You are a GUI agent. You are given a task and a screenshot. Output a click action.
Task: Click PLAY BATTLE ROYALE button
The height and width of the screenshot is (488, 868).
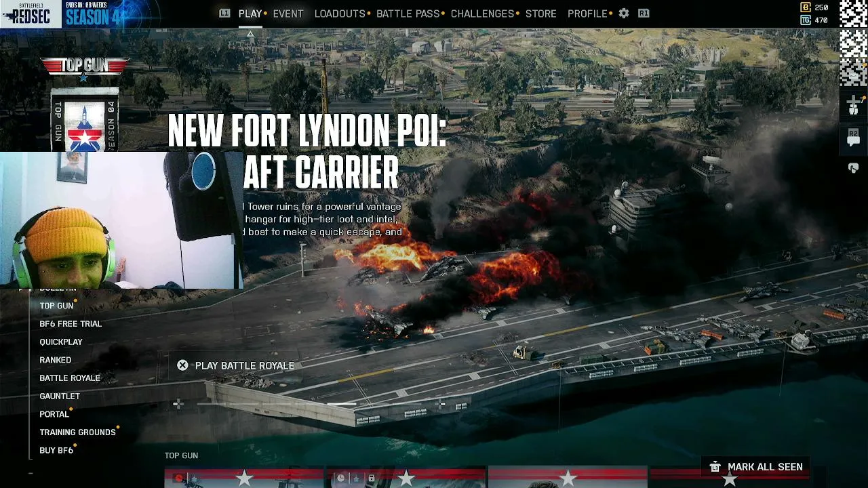coord(236,365)
